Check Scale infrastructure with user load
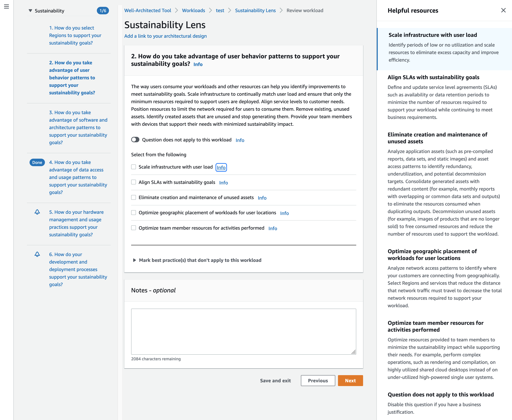 (133, 167)
